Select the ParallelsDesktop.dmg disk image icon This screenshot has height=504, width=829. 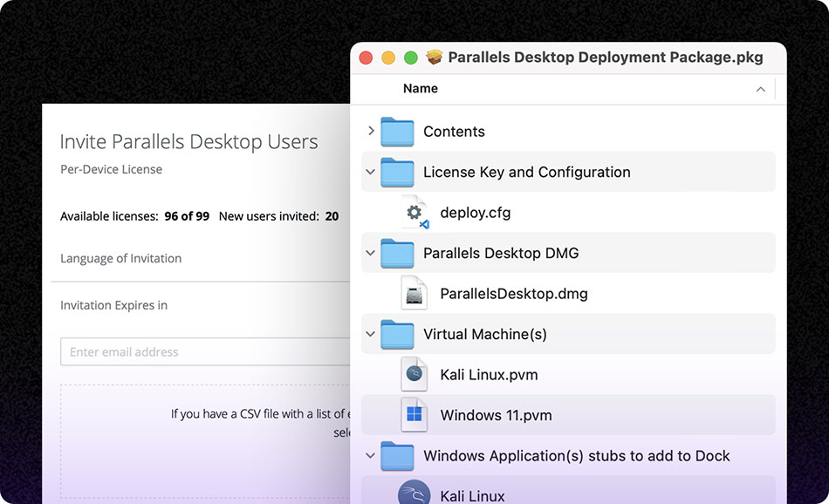click(413, 293)
